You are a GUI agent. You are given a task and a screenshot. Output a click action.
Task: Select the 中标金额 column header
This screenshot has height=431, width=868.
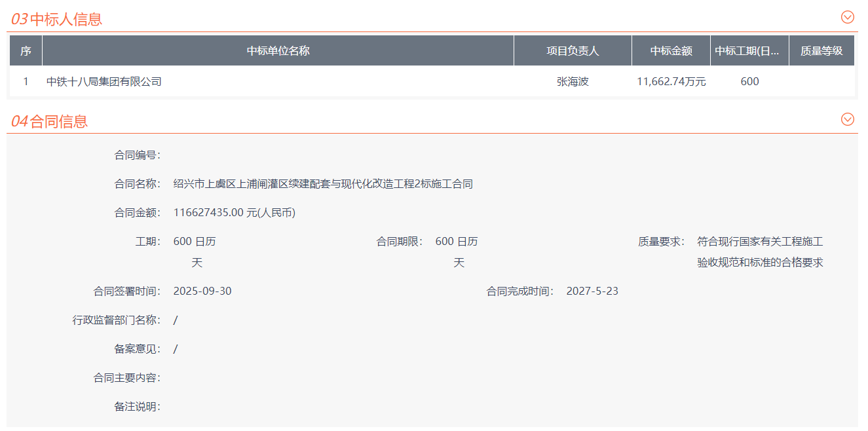[x=671, y=51]
